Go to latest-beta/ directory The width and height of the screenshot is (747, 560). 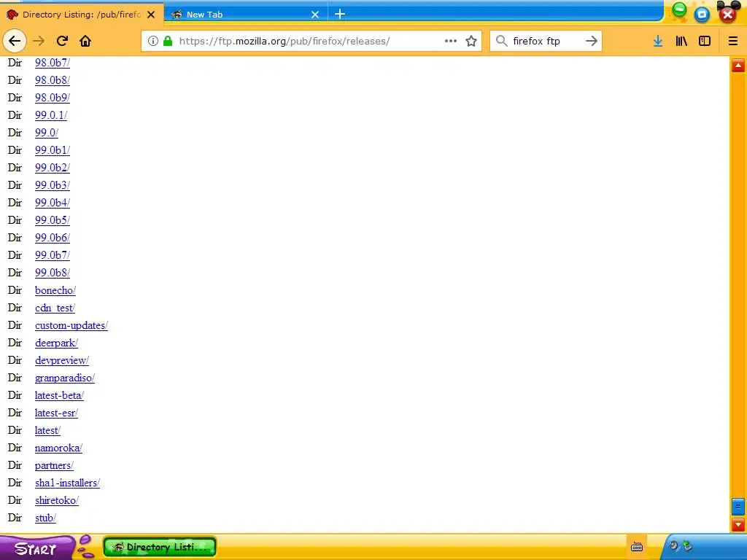(59, 395)
